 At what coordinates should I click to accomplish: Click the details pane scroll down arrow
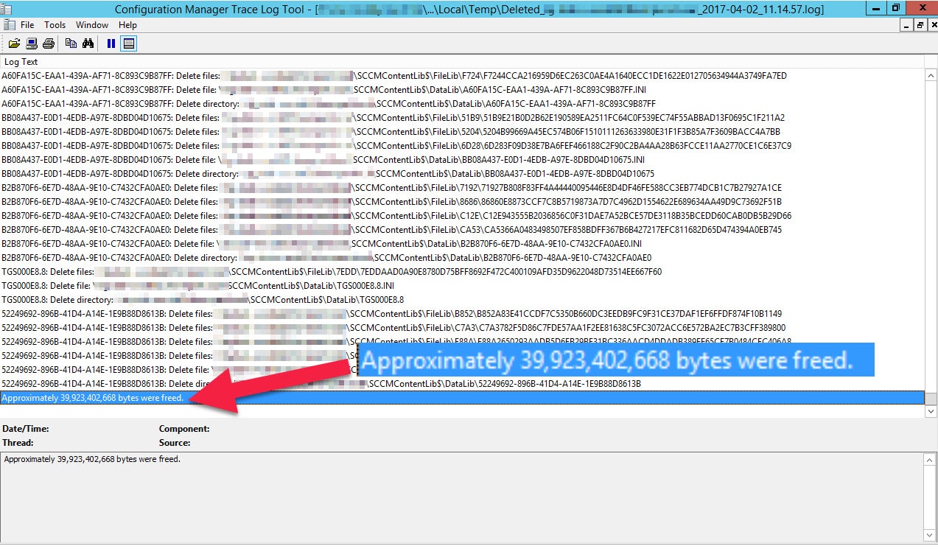[931, 536]
